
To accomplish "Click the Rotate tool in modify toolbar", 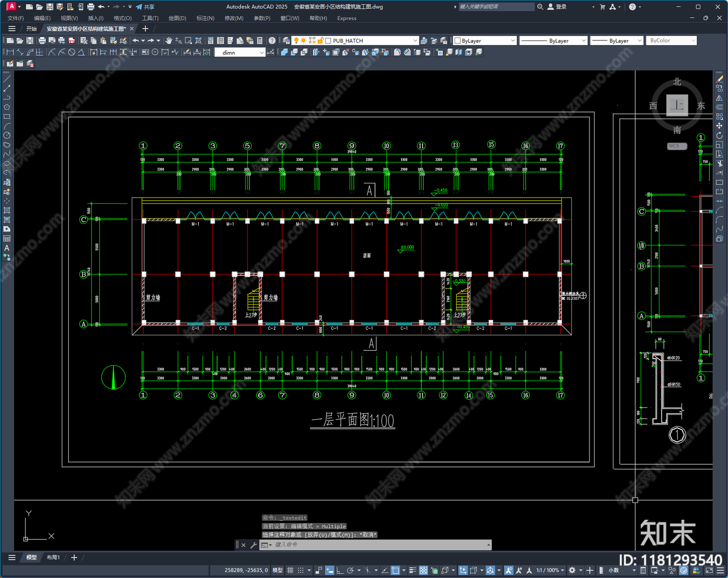I will click(719, 135).
